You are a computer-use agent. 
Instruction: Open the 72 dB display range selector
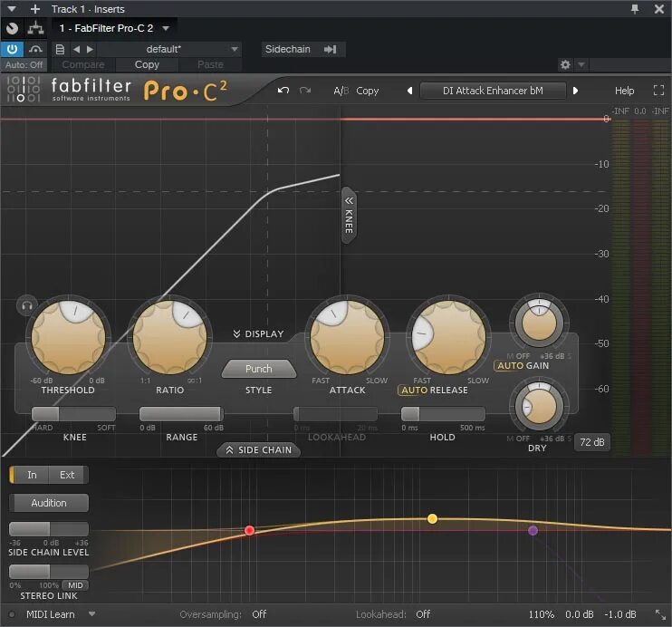592,442
